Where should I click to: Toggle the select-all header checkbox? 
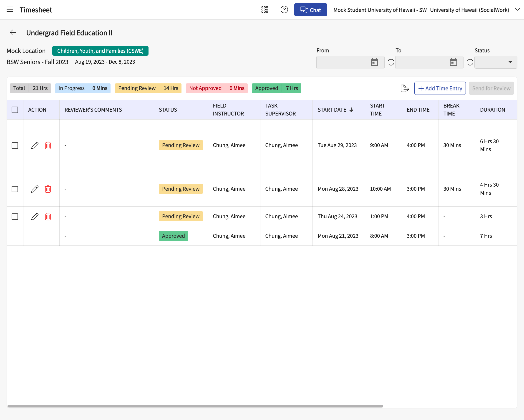(x=15, y=110)
